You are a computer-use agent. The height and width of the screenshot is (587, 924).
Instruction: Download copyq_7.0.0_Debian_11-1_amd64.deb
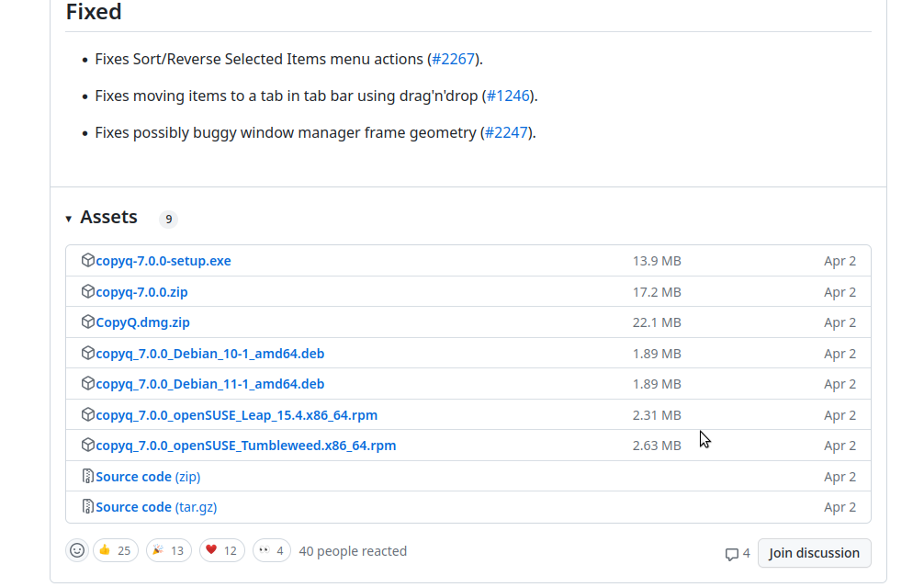point(209,384)
